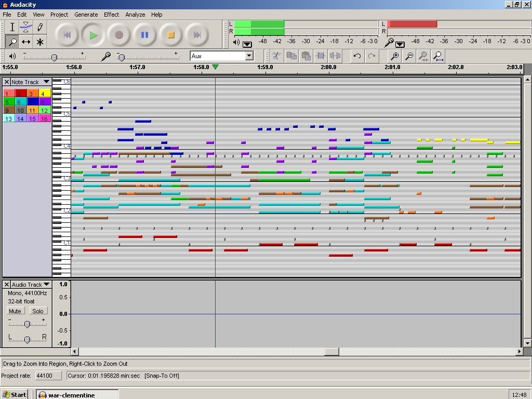The image size is (532, 399).
Task: Open the Analyze menu
Action: 135,15
